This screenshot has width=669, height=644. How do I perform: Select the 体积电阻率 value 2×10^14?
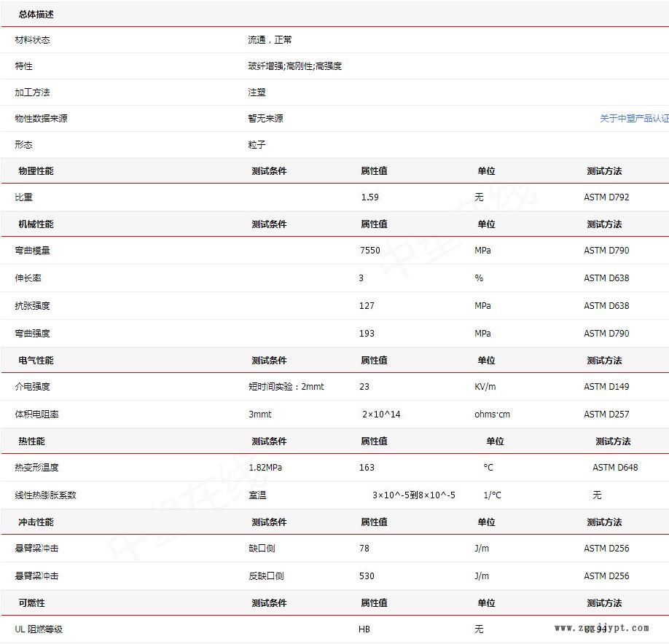pos(381,415)
